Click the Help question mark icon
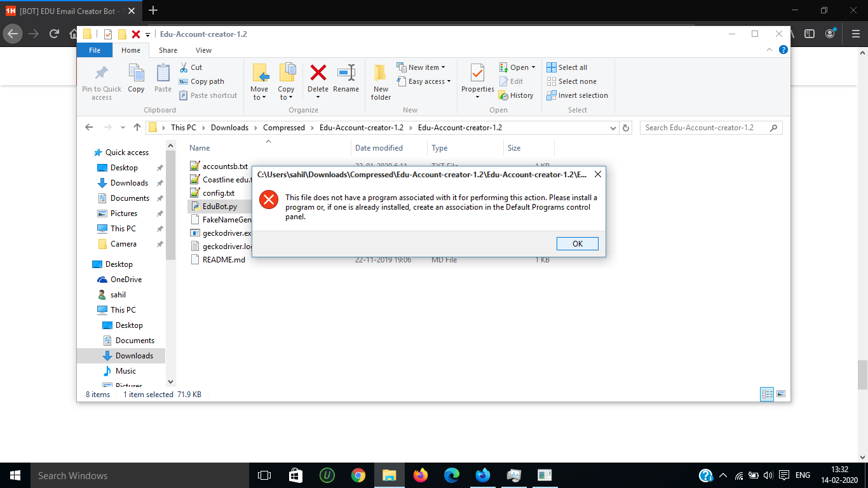This screenshot has width=868, height=488. [783, 50]
